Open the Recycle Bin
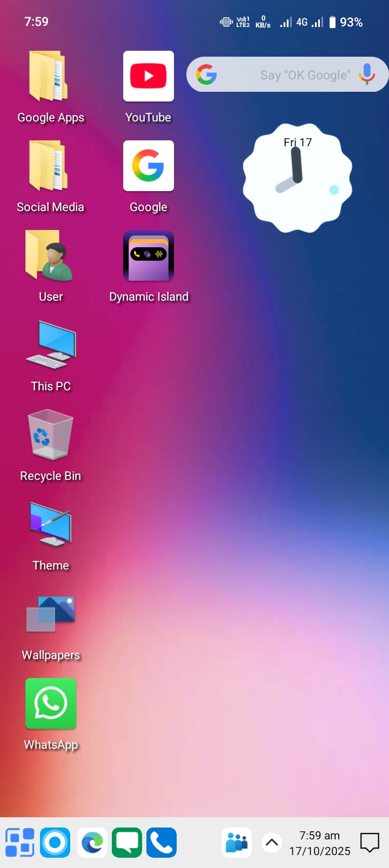The image size is (389, 868). point(51,435)
